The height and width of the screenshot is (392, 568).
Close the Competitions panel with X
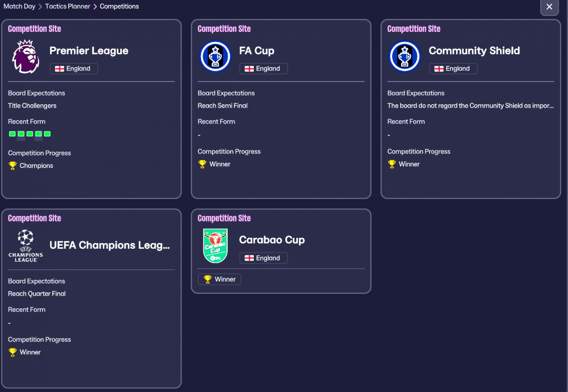(549, 7)
